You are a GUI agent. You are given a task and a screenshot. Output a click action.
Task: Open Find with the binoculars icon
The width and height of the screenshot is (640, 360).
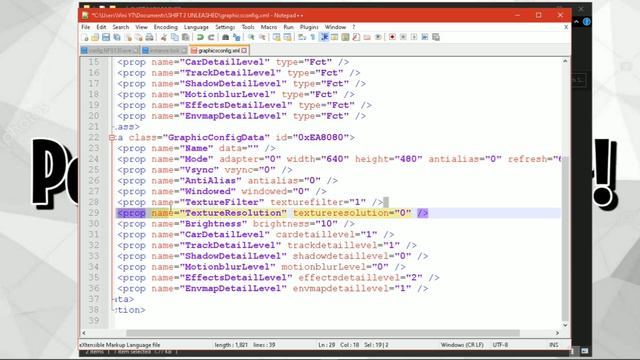click(x=225, y=37)
